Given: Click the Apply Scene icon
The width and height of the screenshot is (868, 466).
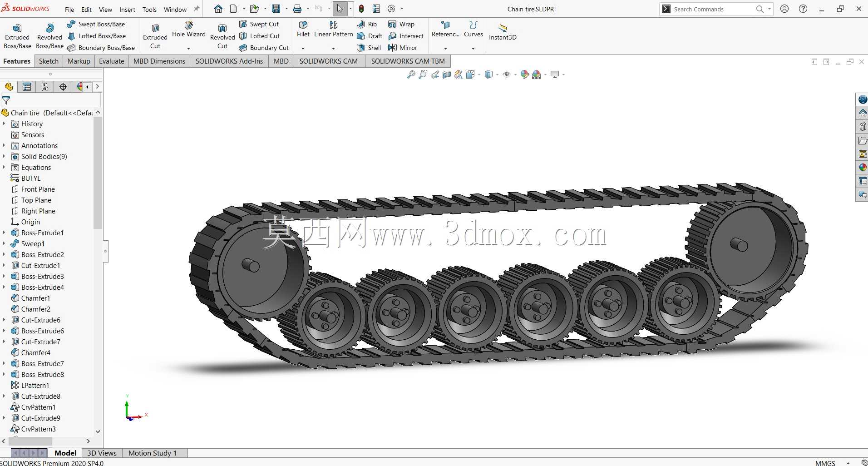Looking at the screenshot, I should tap(537, 74).
